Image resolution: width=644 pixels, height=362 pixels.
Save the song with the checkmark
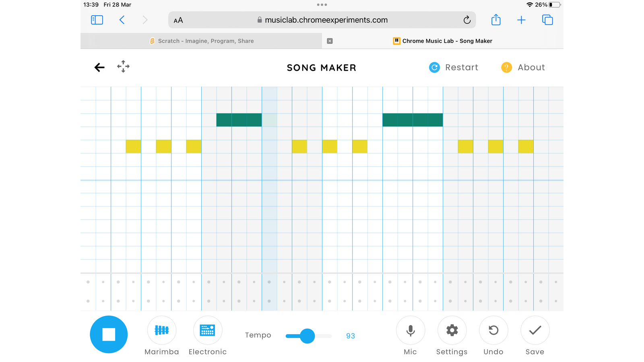[x=535, y=330]
